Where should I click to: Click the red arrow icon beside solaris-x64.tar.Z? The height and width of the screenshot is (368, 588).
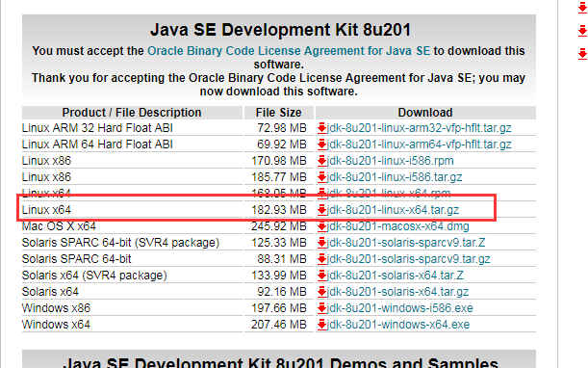coord(321,276)
